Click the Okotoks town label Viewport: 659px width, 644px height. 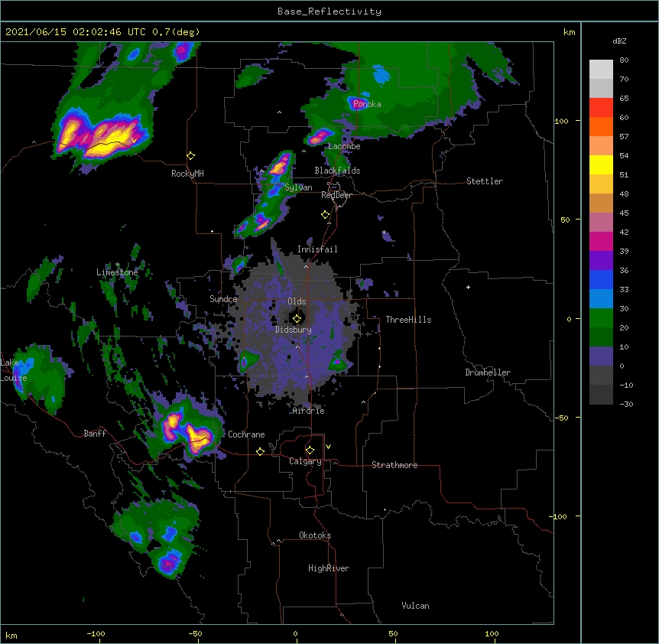click(315, 535)
